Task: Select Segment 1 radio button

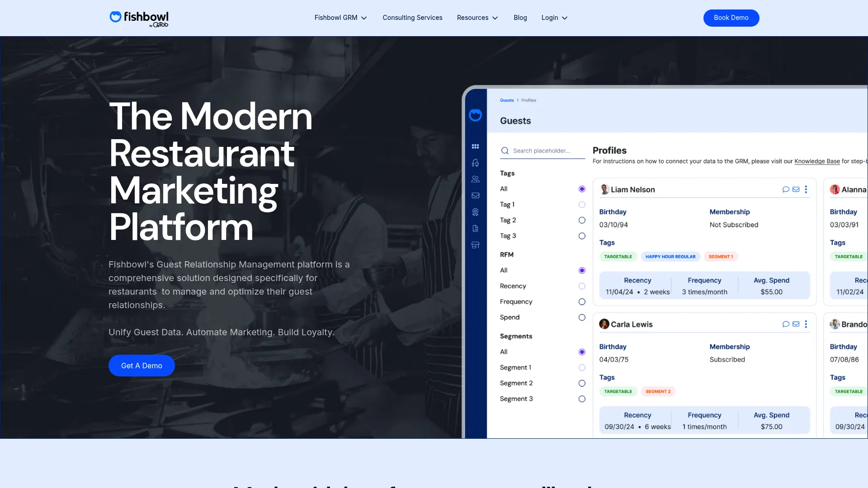Action: pyautogui.click(x=582, y=368)
